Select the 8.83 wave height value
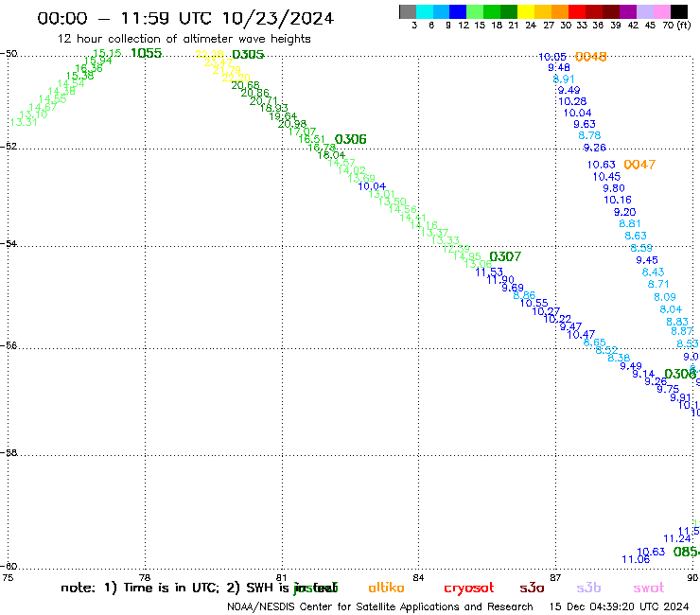Image resolution: width=700 pixels, height=615 pixels. pyautogui.click(x=677, y=322)
